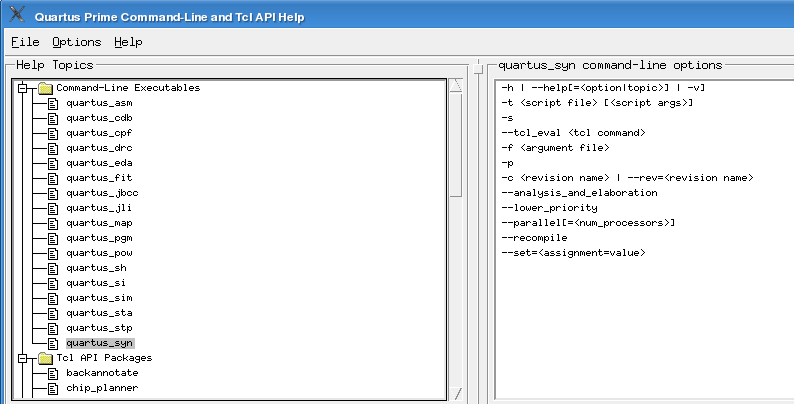Viewport: 795px width, 405px height.
Task: Click the document icon beside quartus_jli
Action: tap(53, 208)
